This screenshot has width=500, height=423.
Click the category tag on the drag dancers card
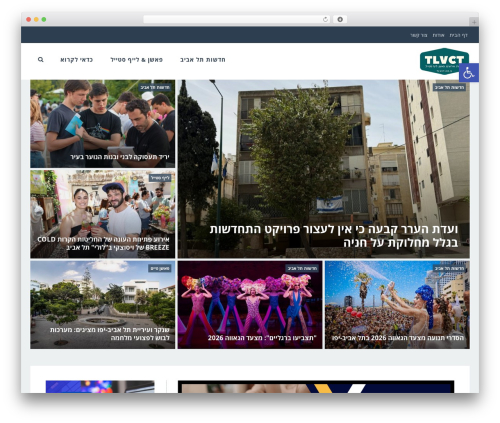click(x=302, y=268)
